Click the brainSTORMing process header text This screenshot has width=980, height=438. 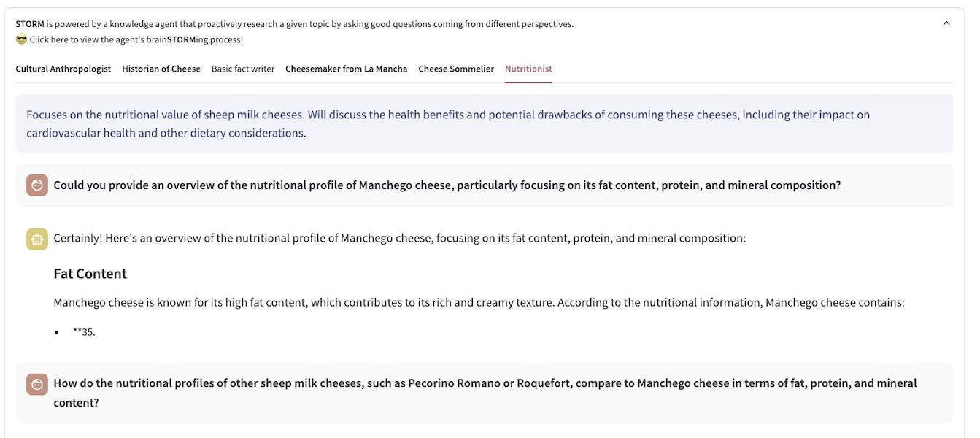coord(136,39)
